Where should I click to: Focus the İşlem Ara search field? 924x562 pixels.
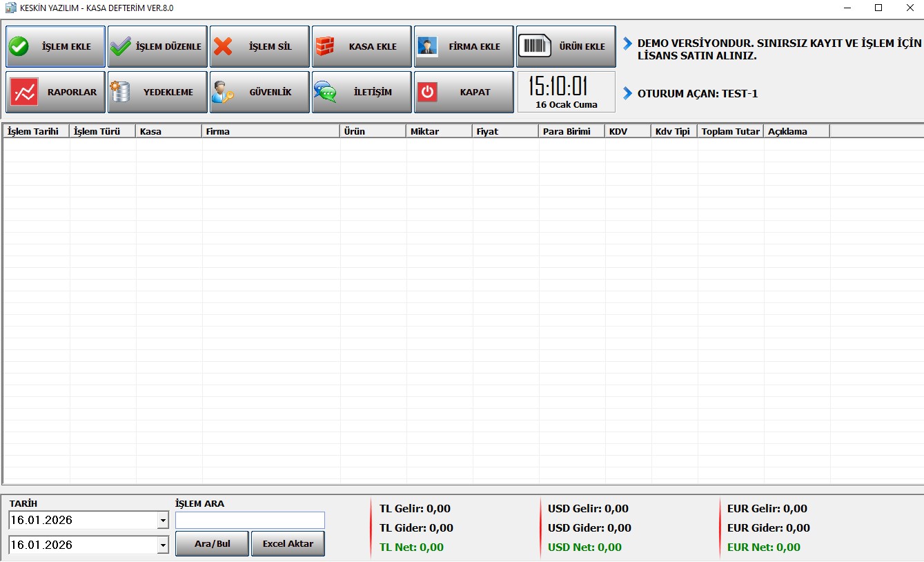pos(250,521)
